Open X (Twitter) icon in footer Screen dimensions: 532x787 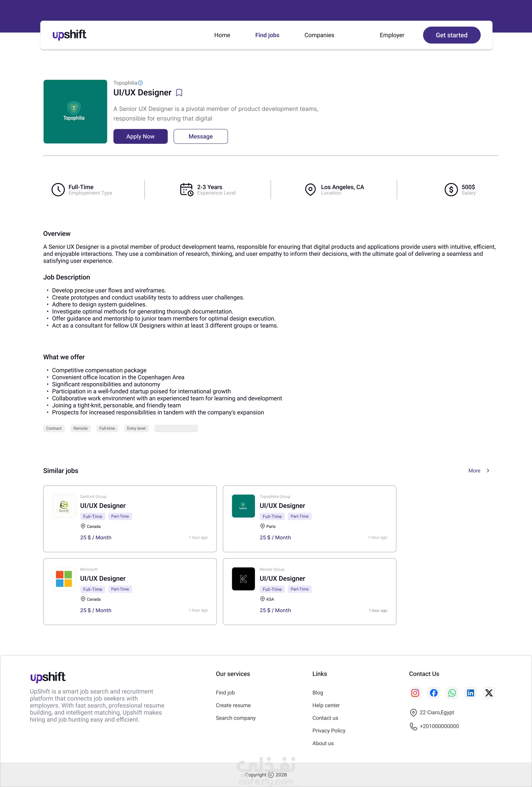489,693
